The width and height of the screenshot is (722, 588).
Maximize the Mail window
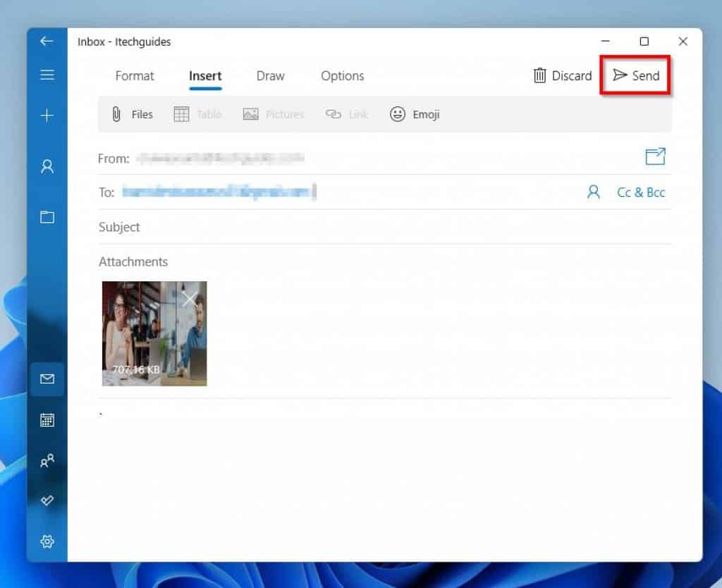tap(644, 42)
